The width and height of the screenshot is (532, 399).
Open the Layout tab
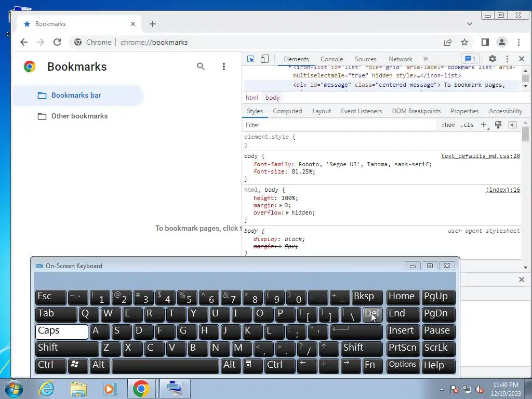(x=321, y=111)
